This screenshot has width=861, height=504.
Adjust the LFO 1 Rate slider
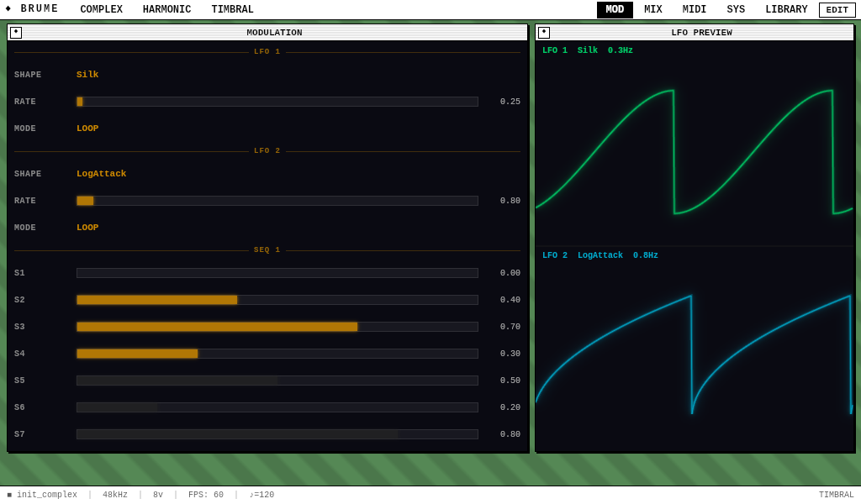[277, 102]
